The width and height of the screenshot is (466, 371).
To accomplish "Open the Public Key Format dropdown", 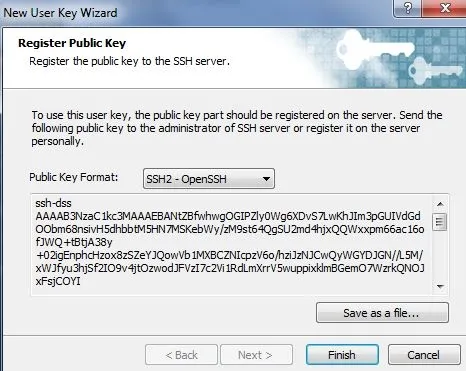I will point(209,179).
